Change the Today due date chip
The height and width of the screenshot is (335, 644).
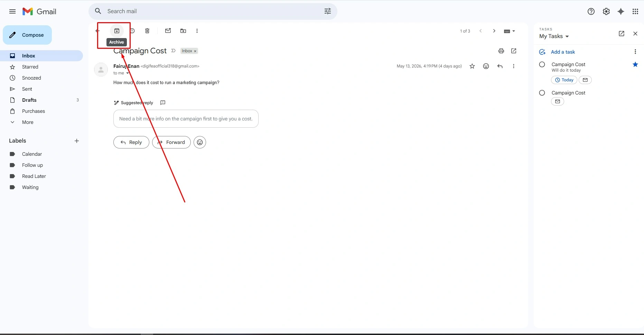tap(564, 80)
